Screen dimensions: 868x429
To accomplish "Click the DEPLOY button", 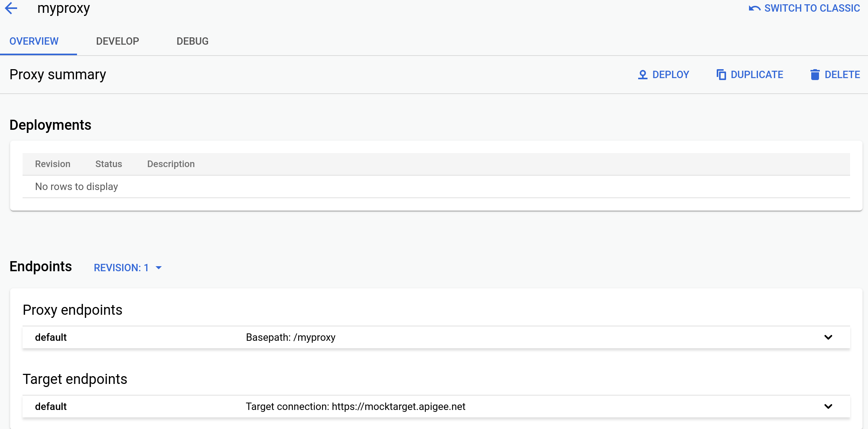I will coord(664,75).
